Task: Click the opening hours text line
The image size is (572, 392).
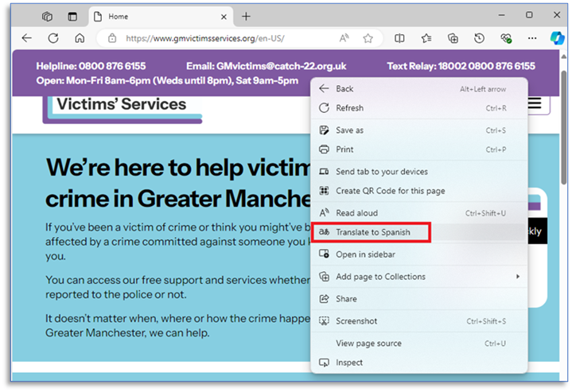Action: point(167,80)
